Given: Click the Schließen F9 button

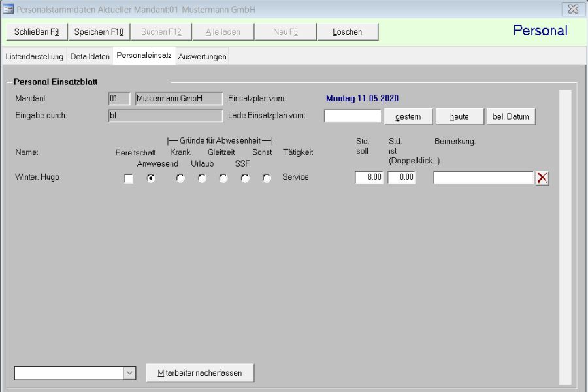Looking at the screenshot, I should coord(37,32).
